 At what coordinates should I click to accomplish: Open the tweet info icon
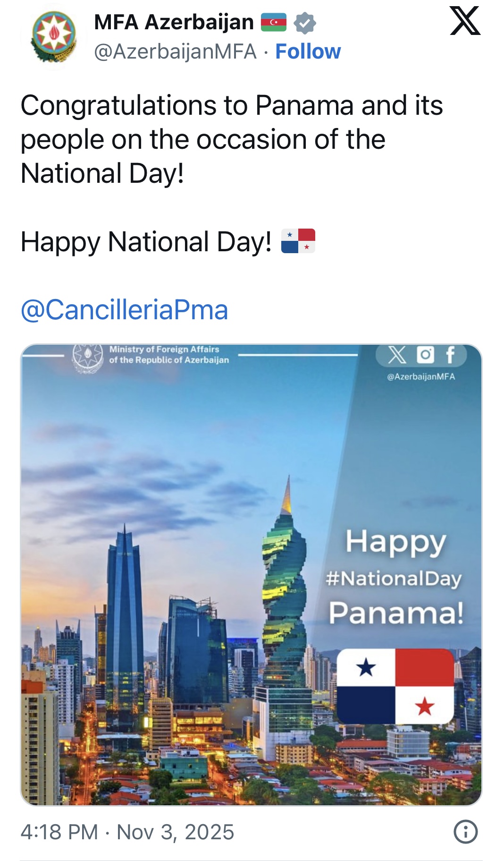465,832
